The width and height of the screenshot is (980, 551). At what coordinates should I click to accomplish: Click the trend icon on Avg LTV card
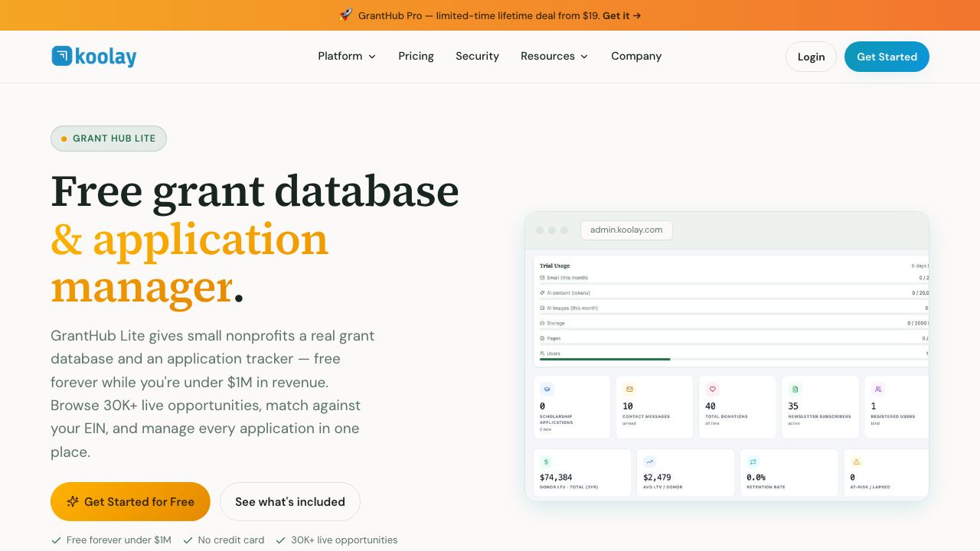coord(649,461)
